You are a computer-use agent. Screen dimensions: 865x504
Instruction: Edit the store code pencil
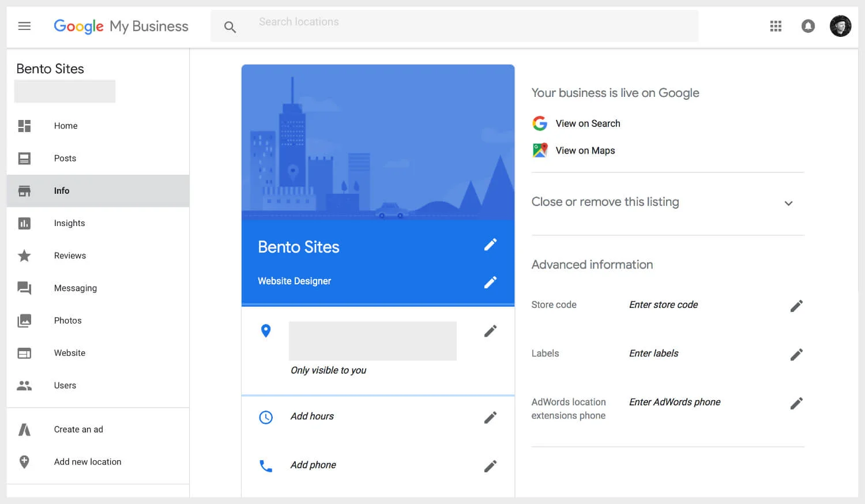coord(796,306)
